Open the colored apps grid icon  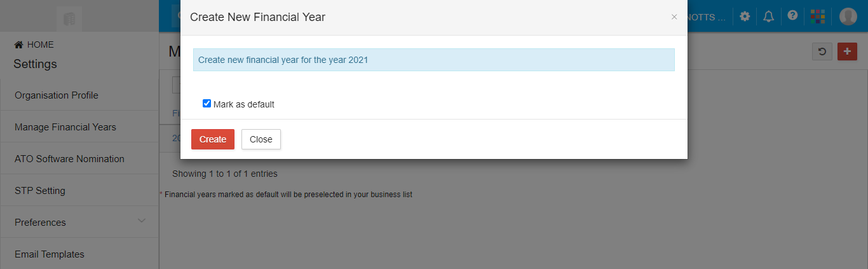(818, 17)
